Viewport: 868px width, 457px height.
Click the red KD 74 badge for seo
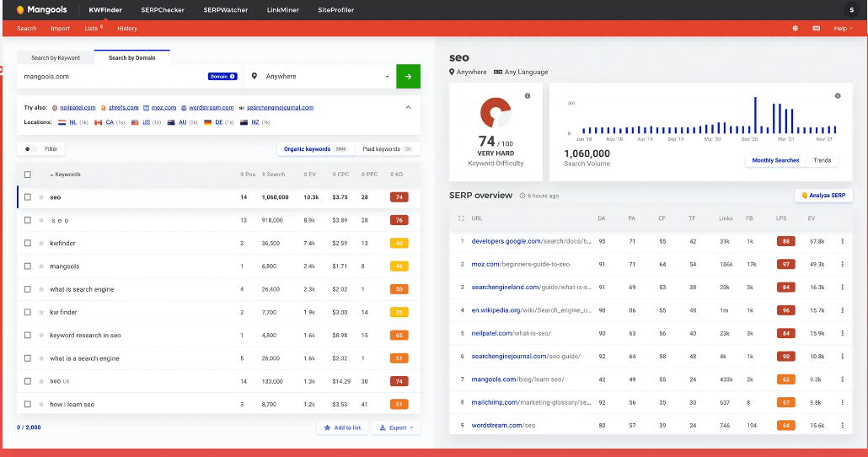399,197
